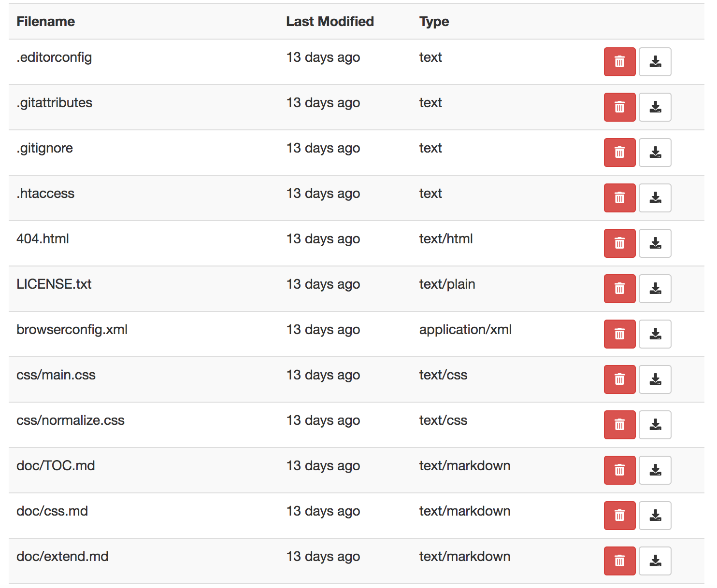Download css/normalize.css
Screen dimensions: 717x588
(x=655, y=425)
